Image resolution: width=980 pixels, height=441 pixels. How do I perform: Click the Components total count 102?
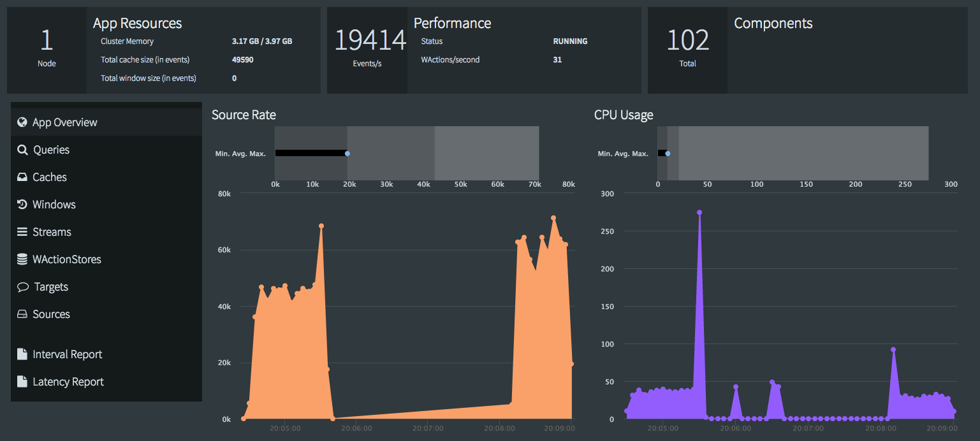click(687, 40)
